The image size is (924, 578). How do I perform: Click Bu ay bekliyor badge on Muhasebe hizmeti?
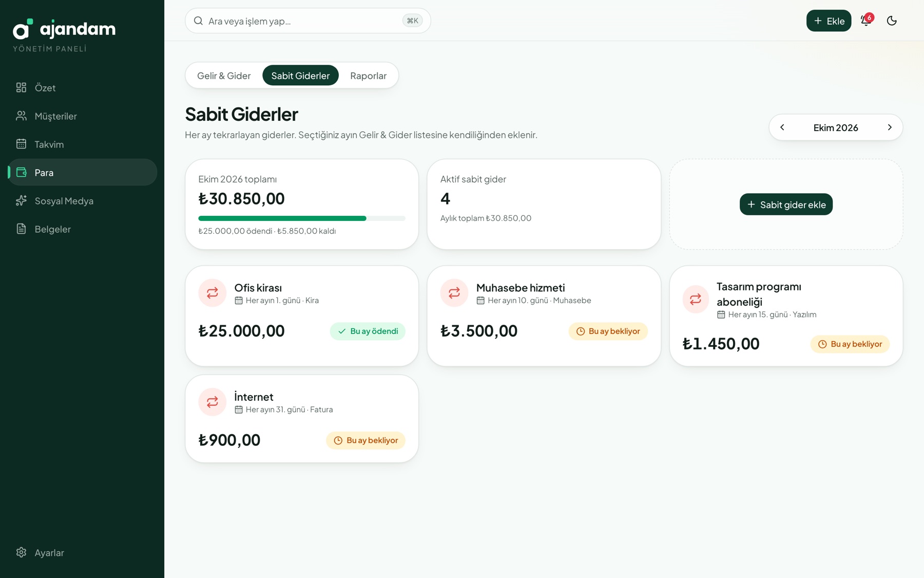608,331
